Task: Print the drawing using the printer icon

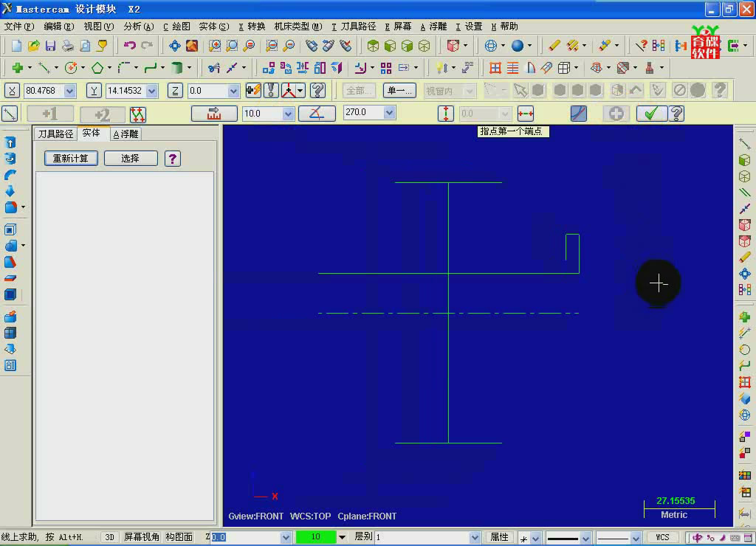Action: click(68, 46)
